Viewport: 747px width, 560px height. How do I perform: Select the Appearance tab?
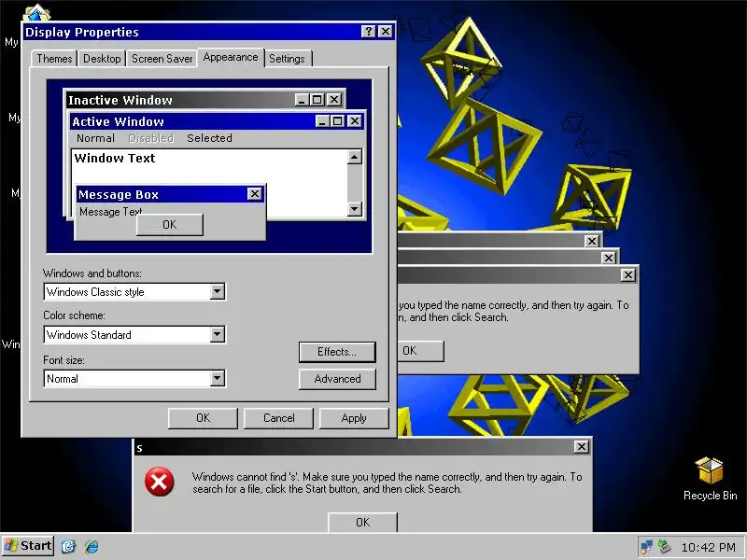click(x=231, y=57)
